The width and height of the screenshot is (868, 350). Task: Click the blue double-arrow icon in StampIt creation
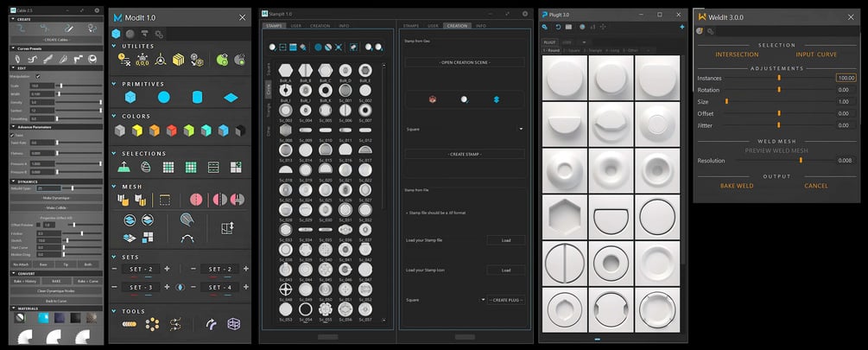click(x=496, y=99)
